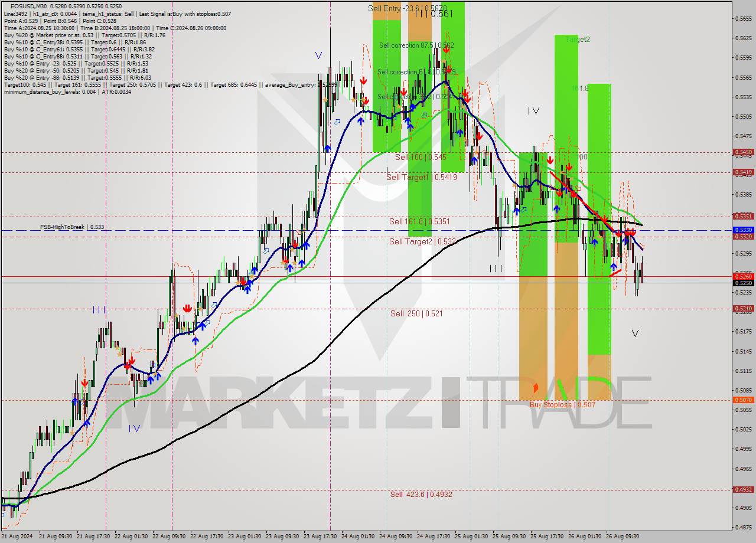Click the 'Sell correction 87.5 | 0.552' label

click(x=416, y=45)
